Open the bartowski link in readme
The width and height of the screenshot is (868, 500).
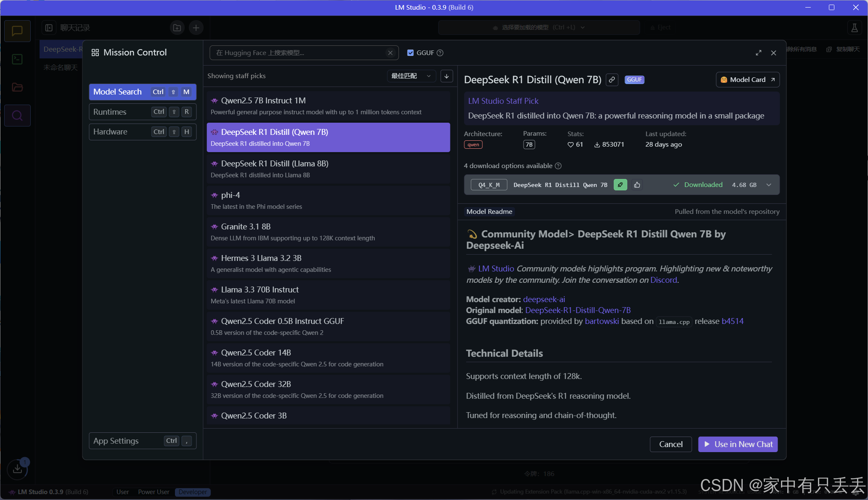601,321
